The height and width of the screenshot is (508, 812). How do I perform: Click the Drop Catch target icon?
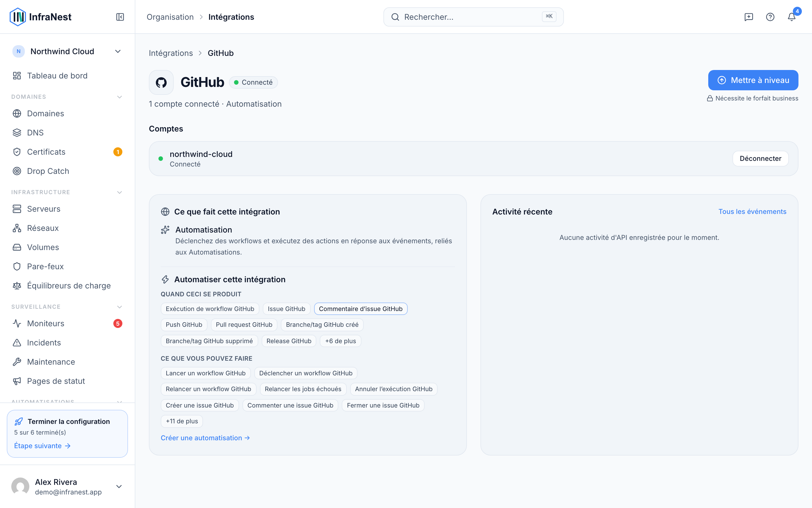coord(17,171)
